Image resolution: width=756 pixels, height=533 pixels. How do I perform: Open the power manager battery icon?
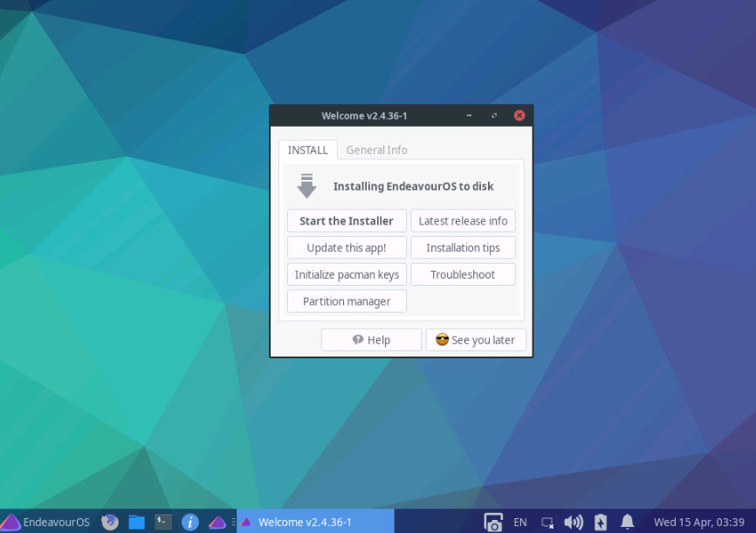coord(601,523)
